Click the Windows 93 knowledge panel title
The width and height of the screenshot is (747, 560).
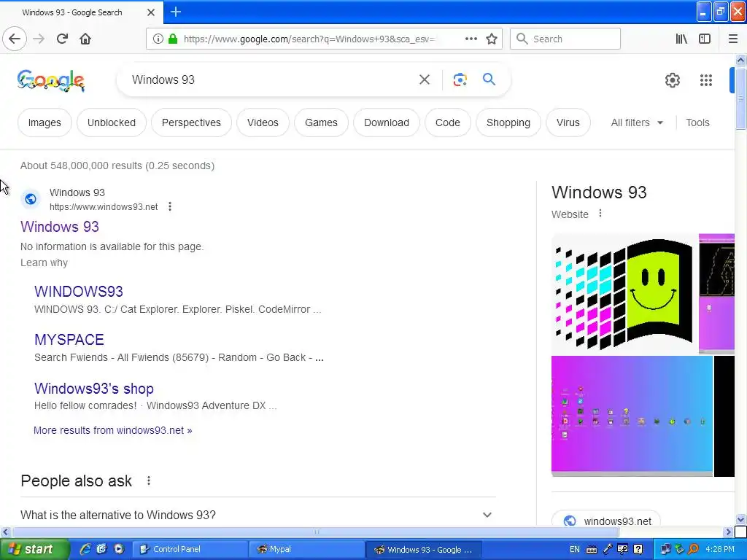tap(599, 192)
